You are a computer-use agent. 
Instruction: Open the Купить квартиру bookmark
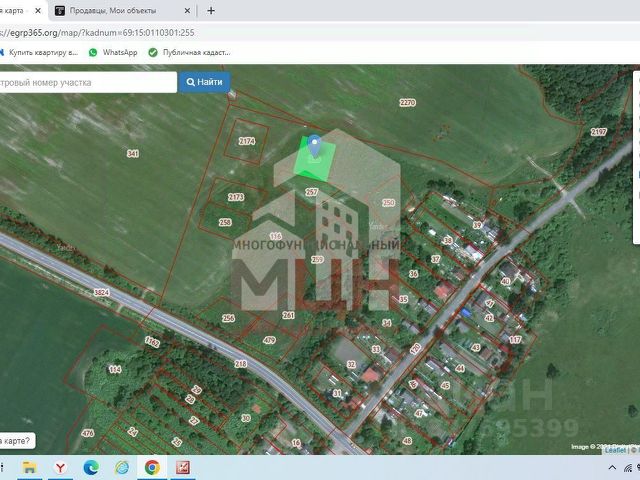pyautogui.click(x=43, y=52)
